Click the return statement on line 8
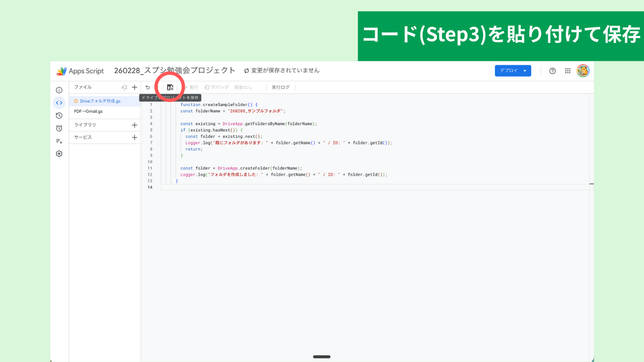644x362 pixels. click(194, 149)
